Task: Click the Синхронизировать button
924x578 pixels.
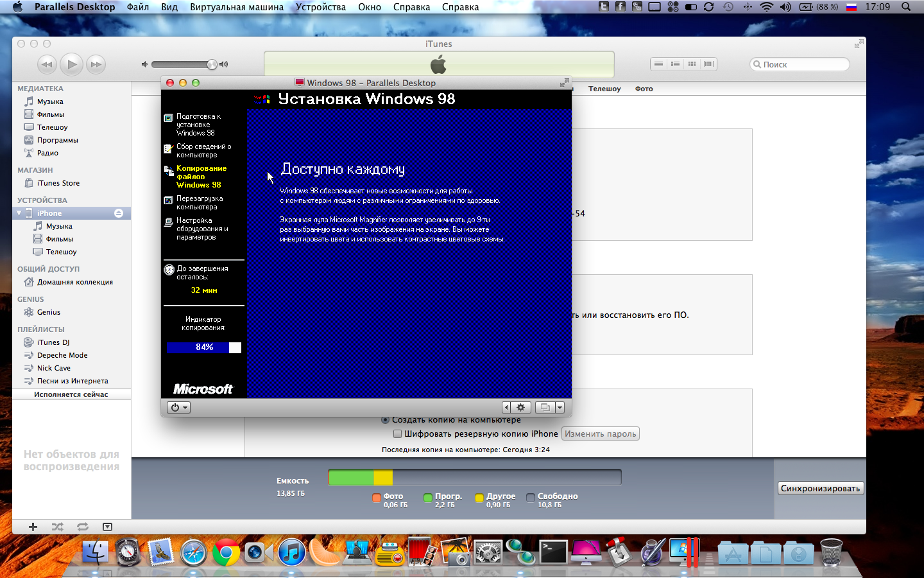Action: [x=820, y=488]
